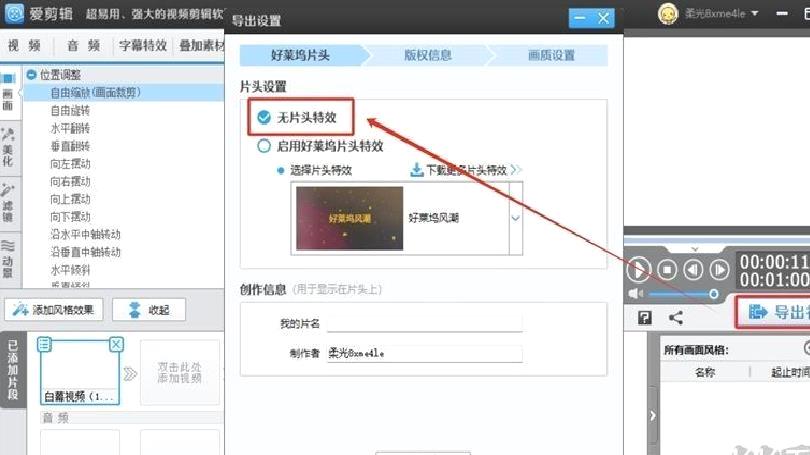
Task: Select 向下摆动 effect
Action: tap(70, 217)
